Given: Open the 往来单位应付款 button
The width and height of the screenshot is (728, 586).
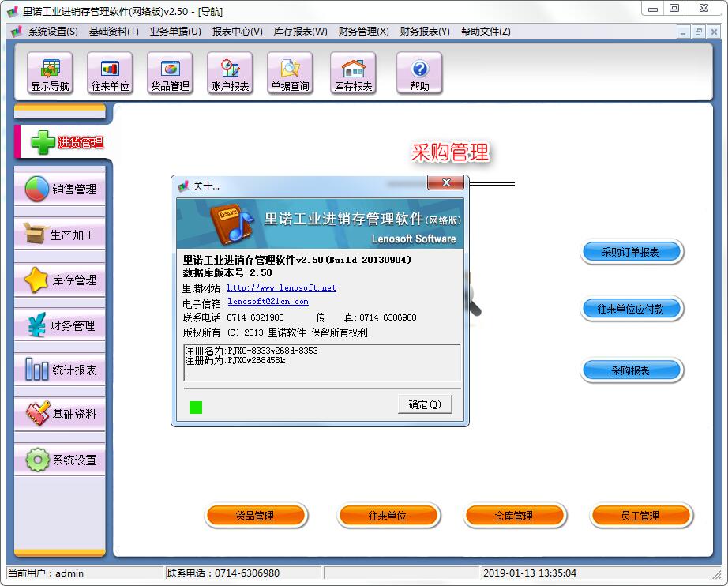Looking at the screenshot, I should coord(631,309).
